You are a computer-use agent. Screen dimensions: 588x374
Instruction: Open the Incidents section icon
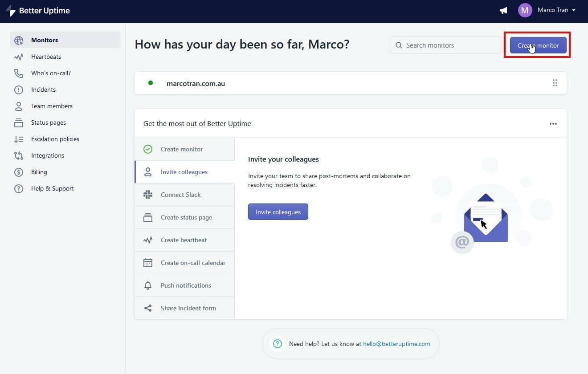point(18,89)
